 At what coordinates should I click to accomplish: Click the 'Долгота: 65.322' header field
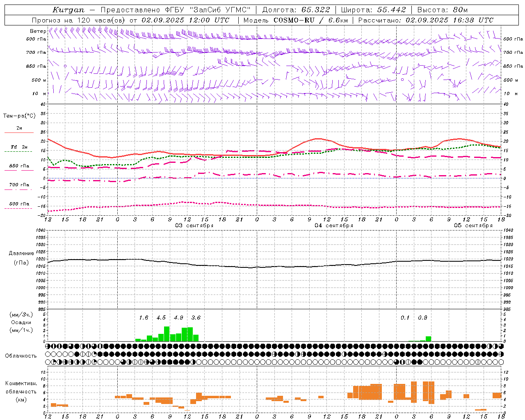296,10
